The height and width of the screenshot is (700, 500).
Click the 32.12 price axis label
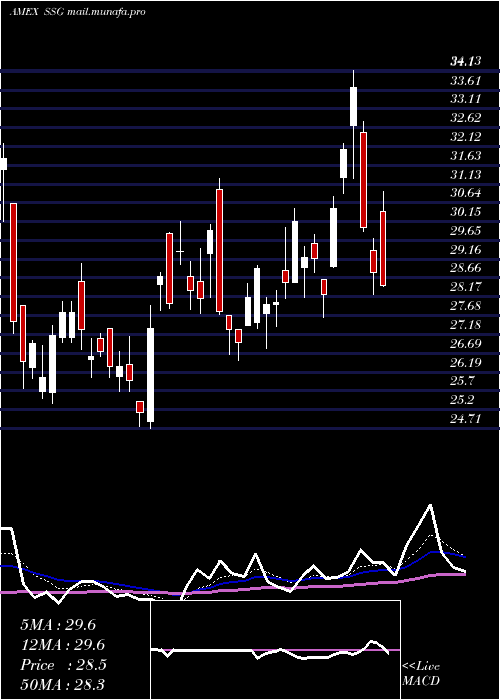tap(466, 137)
